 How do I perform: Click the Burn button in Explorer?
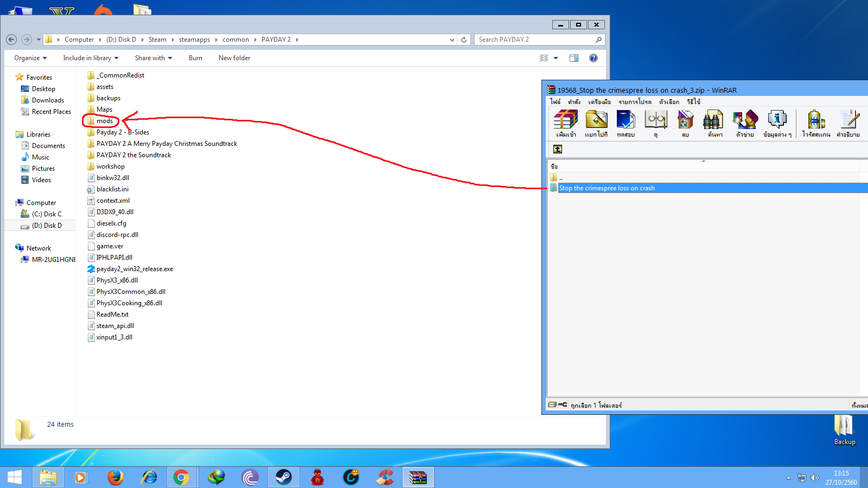195,58
